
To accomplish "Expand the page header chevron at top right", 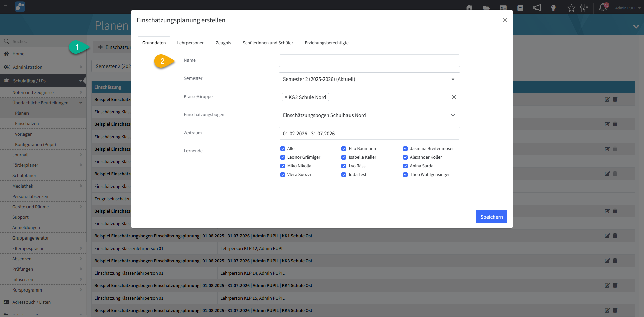I will [x=636, y=27].
